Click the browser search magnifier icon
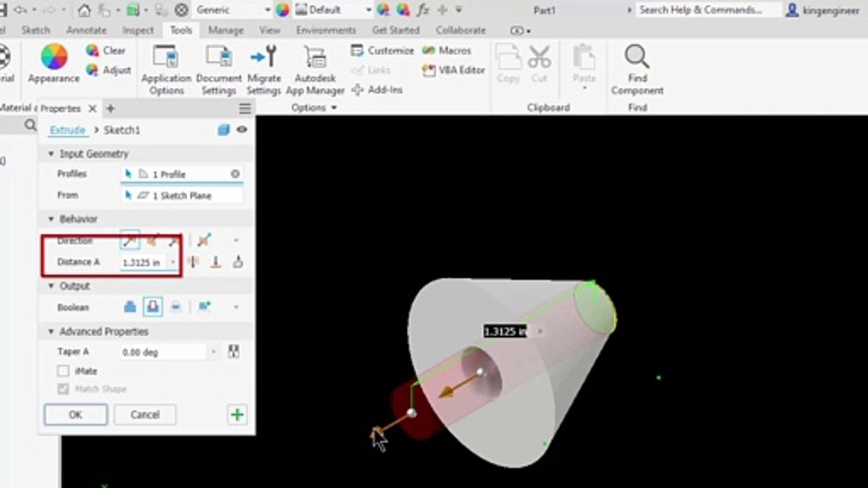 (x=30, y=125)
